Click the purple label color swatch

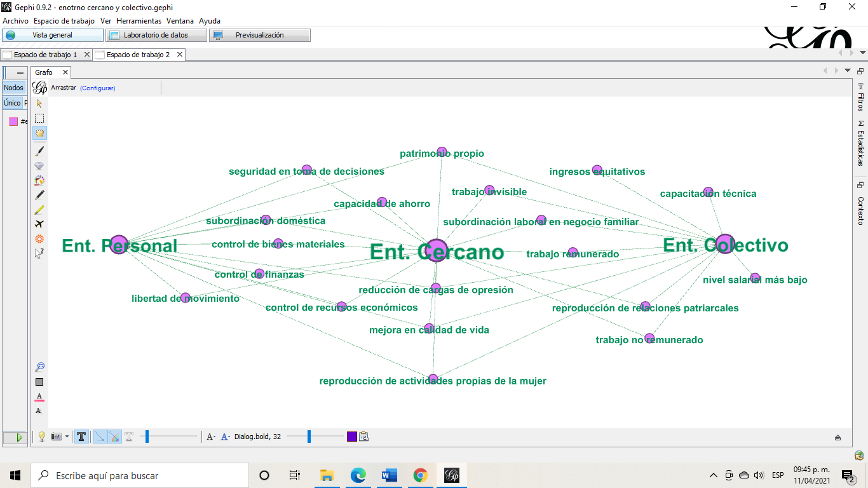coord(352,437)
